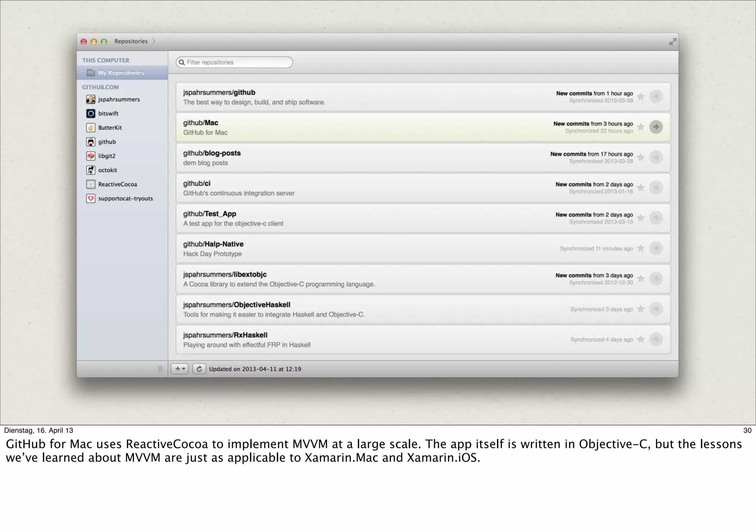Click the supportocat-tryouts heart icon

(x=90, y=198)
